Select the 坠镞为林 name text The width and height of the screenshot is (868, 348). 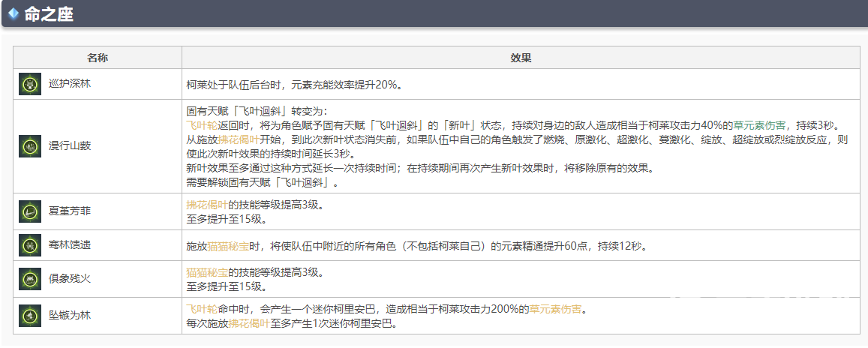coord(69,315)
